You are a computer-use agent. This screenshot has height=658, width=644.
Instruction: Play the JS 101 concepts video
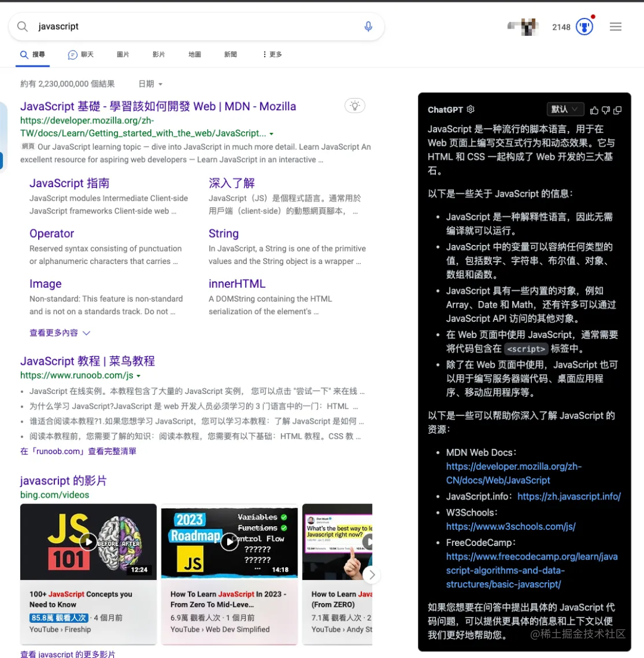tap(88, 542)
